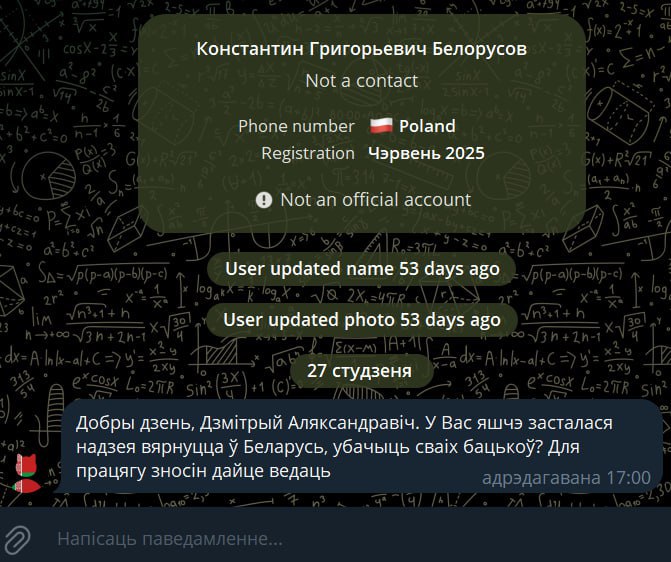Click 'User updated name 53 days ago' badge
671x562 pixels.
pyautogui.click(x=362, y=269)
